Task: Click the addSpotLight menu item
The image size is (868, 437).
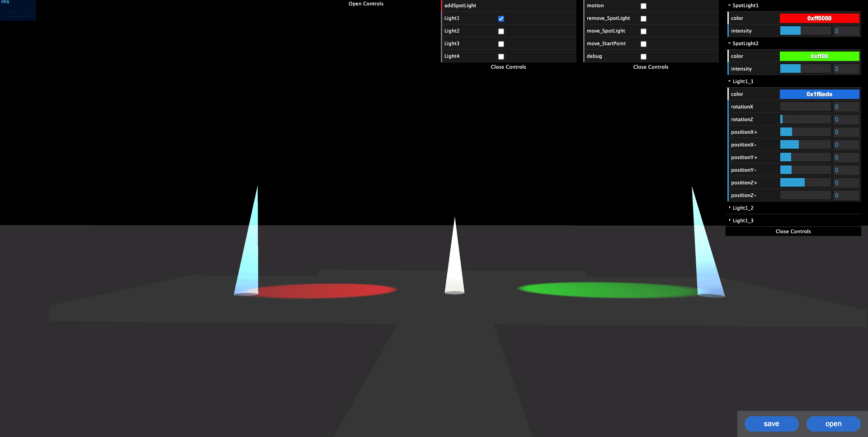Action: 460,5
